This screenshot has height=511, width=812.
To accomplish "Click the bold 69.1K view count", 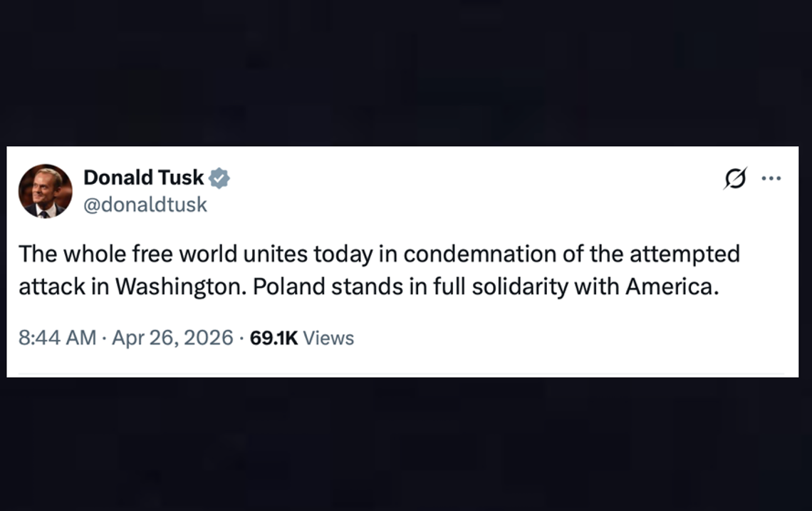I will [276, 338].
